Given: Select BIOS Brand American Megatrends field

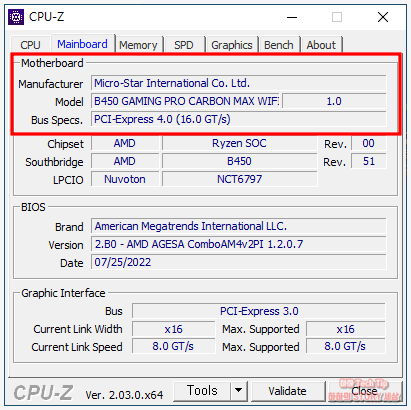Looking at the screenshot, I should point(239,226).
